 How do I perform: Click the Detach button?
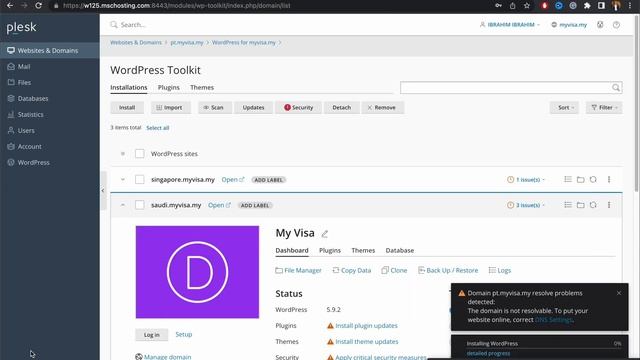(x=342, y=107)
